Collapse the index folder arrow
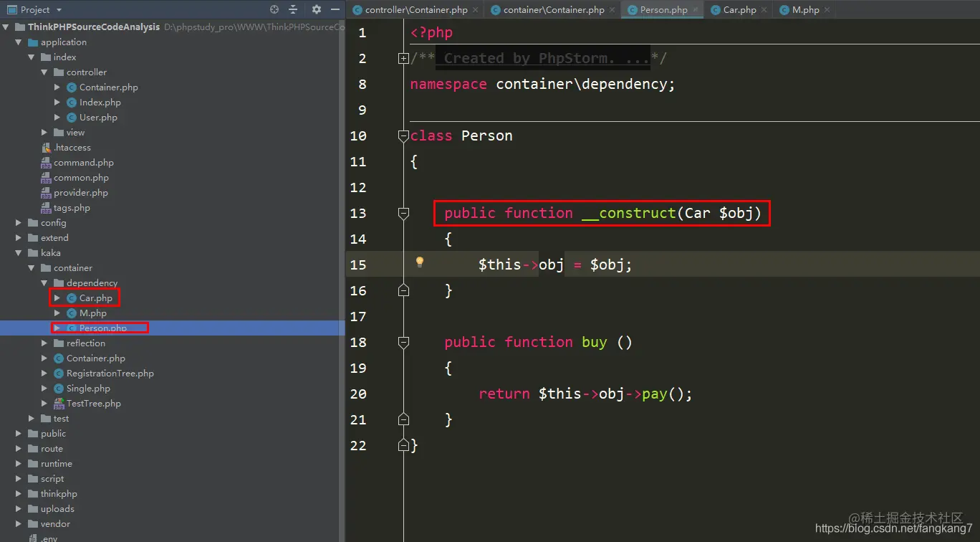Image resolution: width=980 pixels, height=542 pixels. pos(32,57)
